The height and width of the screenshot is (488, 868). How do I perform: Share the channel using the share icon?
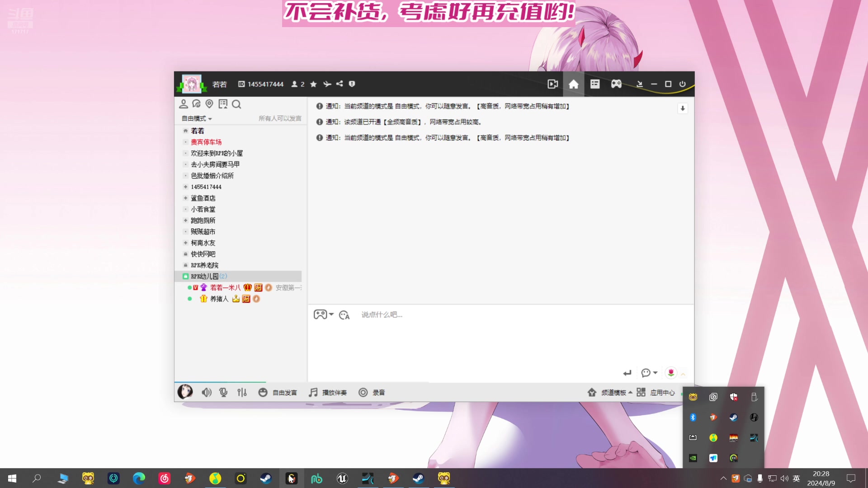pos(340,84)
